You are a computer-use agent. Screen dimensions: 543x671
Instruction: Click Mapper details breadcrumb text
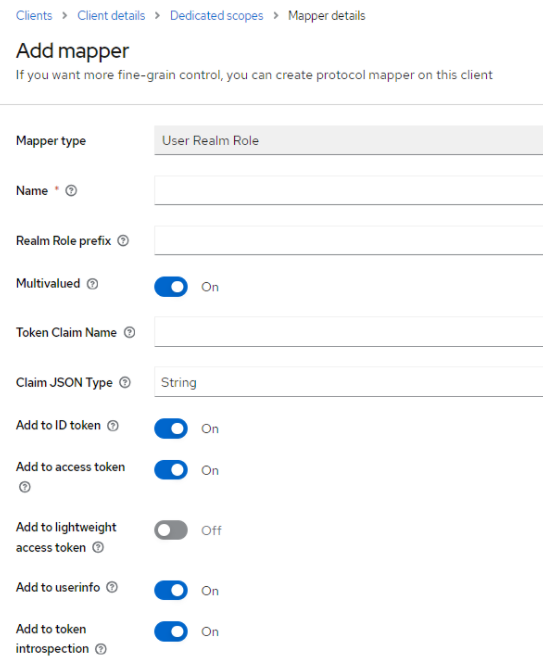coord(326,15)
